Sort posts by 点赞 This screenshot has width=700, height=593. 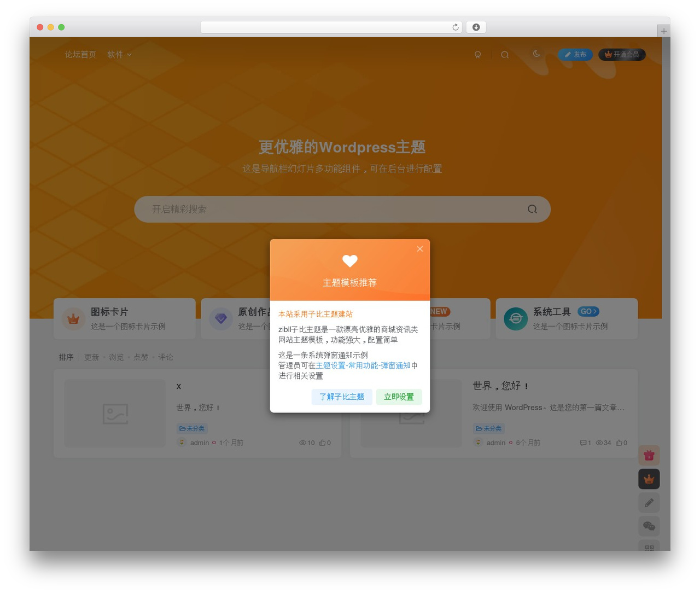point(141,357)
